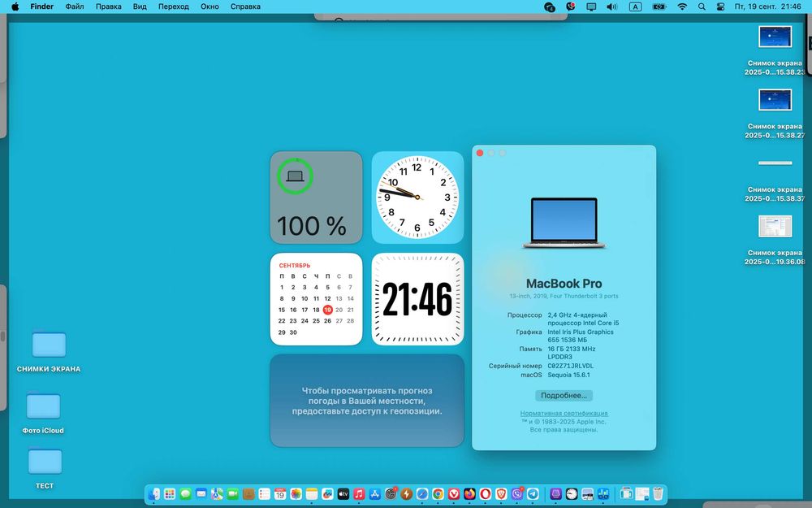812x508 pixels.
Task: Open the Переход menu
Action: point(174,7)
